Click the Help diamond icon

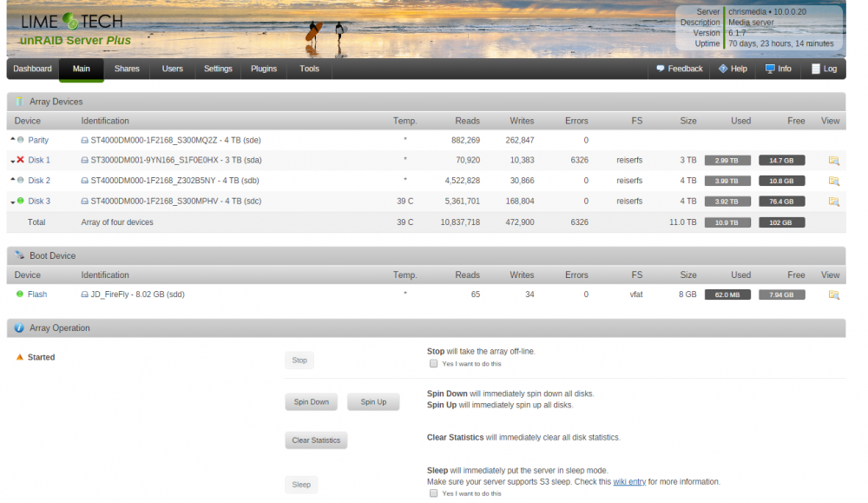coord(723,69)
